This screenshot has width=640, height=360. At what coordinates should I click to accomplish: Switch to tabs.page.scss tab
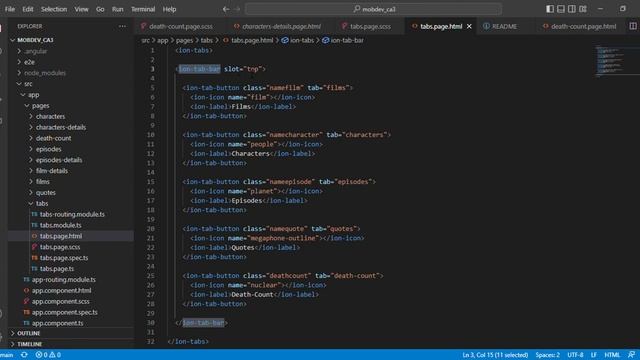[370, 26]
